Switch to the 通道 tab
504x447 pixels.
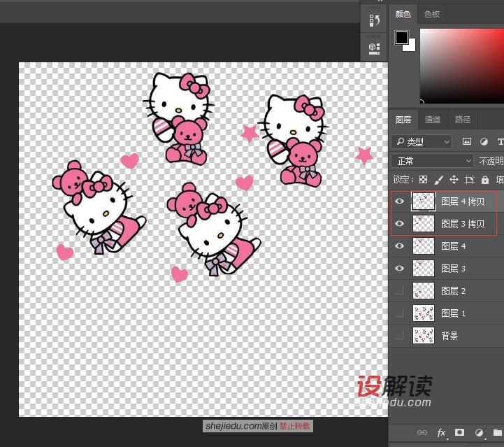(433, 120)
